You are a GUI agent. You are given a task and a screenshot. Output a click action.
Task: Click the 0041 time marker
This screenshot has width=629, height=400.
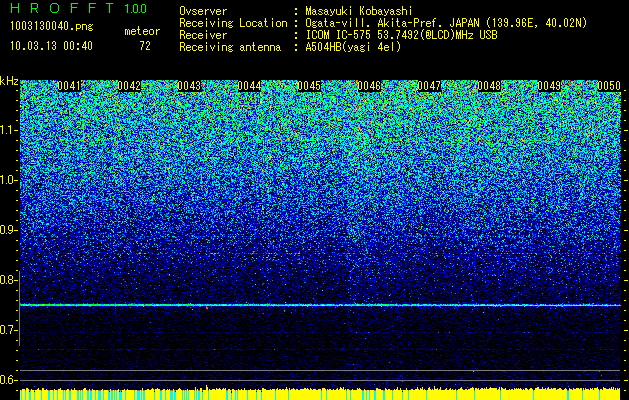pos(69,86)
